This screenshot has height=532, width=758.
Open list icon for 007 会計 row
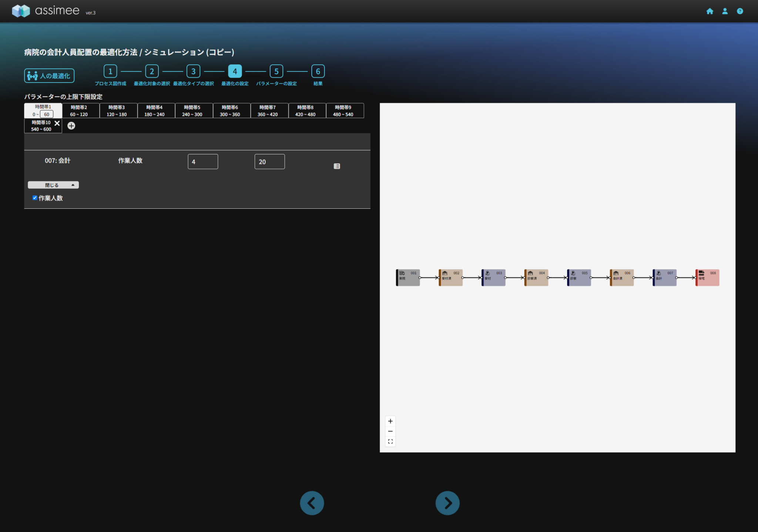(x=336, y=166)
